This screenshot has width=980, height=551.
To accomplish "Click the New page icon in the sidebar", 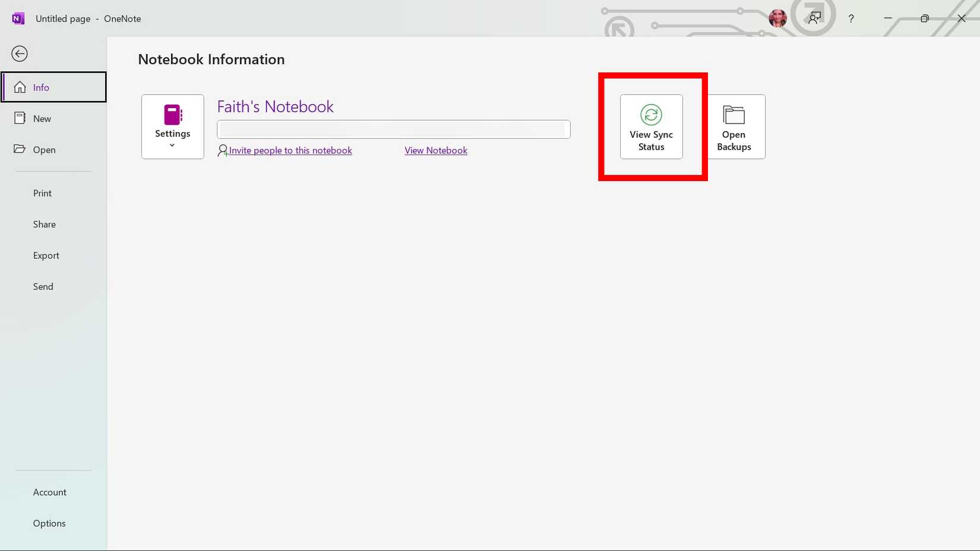I will click(20, 118).
